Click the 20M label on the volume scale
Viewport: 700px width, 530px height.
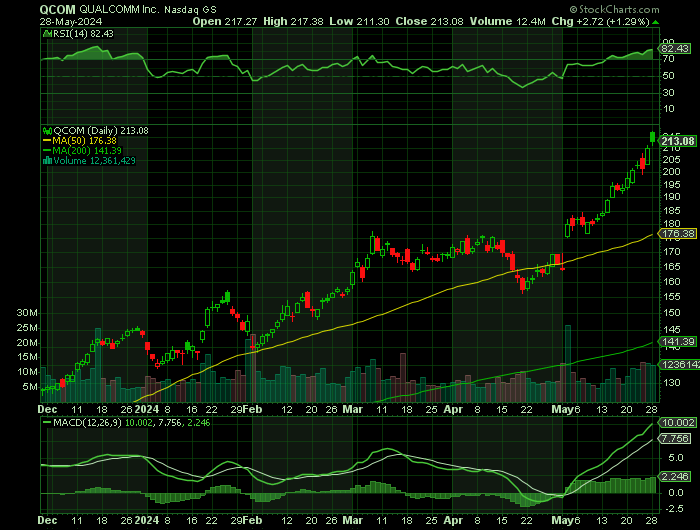coord(27,343)
